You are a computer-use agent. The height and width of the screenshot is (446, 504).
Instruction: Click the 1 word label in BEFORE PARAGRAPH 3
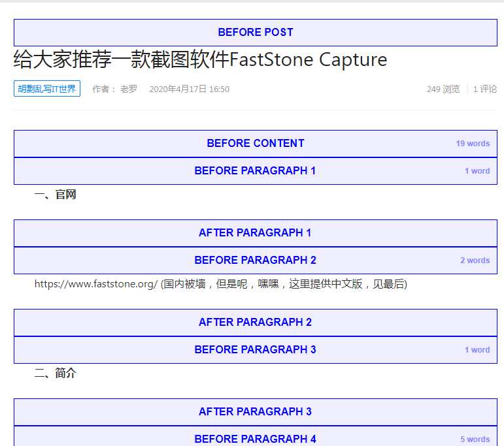coord(477,349)
